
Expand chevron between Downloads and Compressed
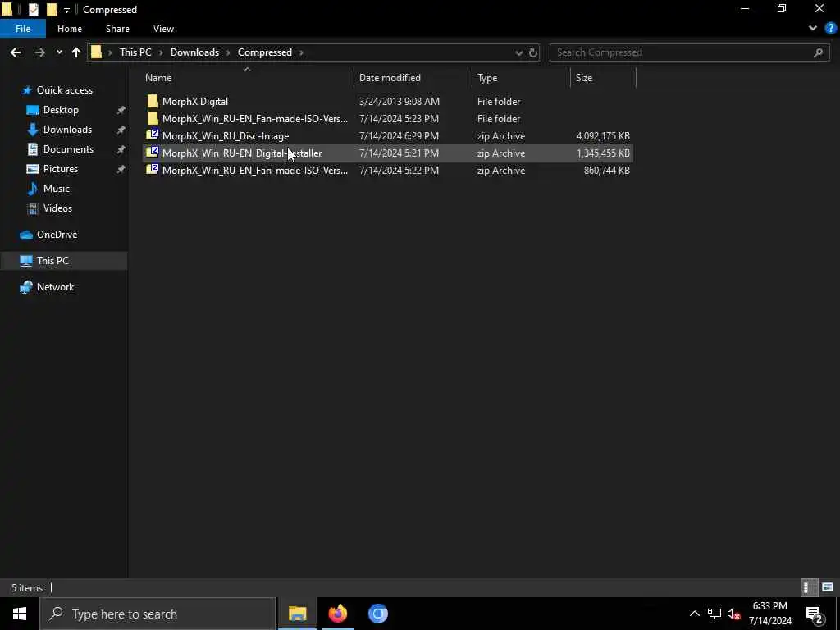tap(228, 52)
